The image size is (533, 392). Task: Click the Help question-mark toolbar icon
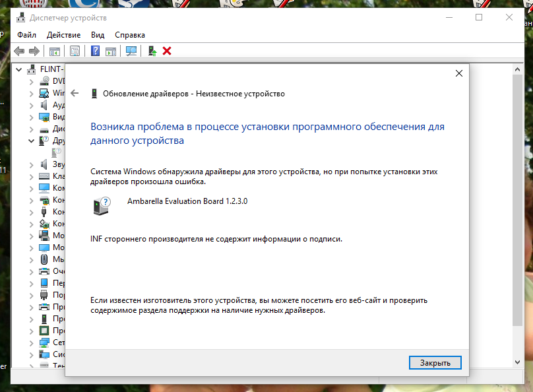pyautogui.click(x=96, y=51)
